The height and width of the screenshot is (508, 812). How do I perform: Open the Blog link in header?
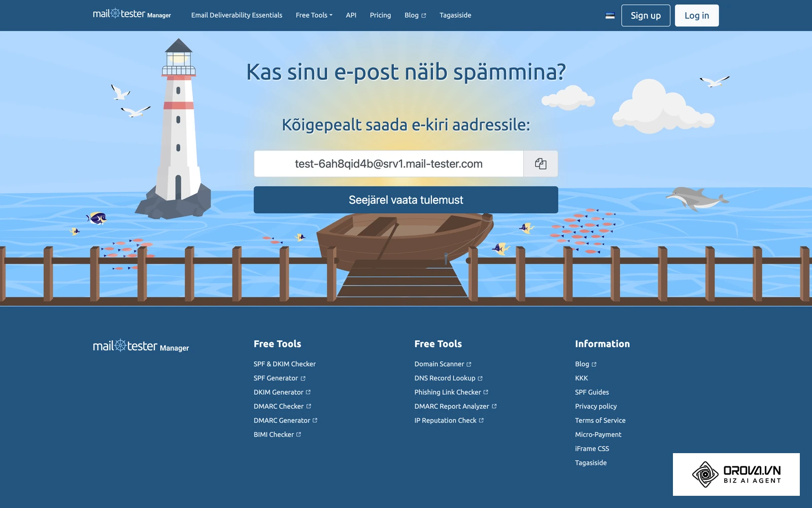415,15
